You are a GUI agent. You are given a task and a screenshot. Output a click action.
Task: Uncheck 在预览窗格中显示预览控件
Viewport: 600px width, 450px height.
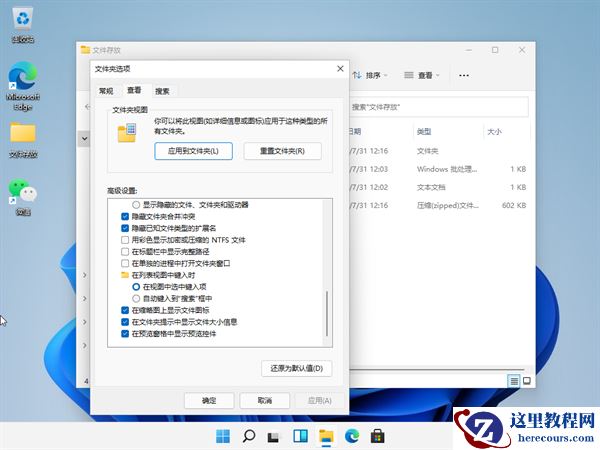pos(125,334)
